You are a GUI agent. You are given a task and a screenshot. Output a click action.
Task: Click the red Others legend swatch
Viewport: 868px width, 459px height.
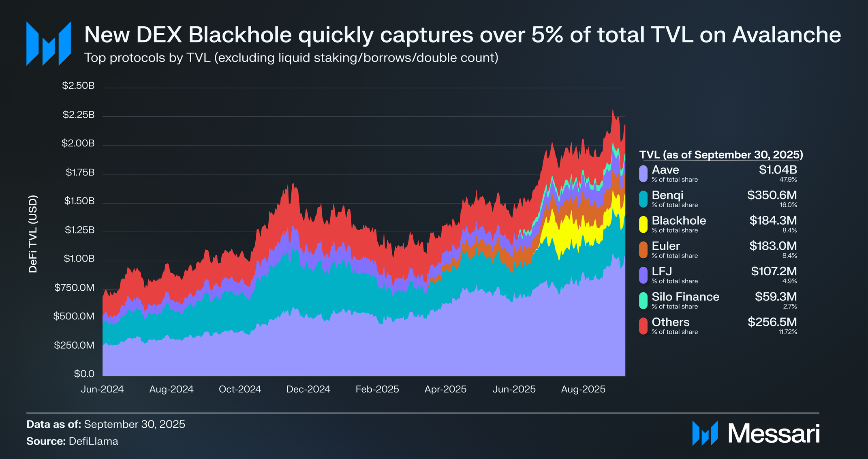pyautogui.click(x=643, y=326)
